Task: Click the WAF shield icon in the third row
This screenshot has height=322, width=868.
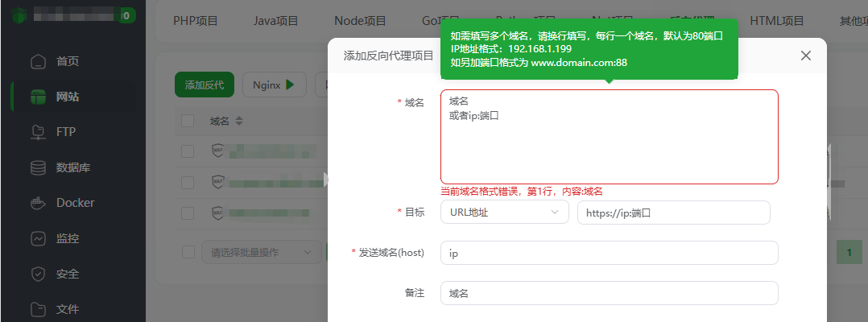Action: pyautogui.click(x=218, y=213)
